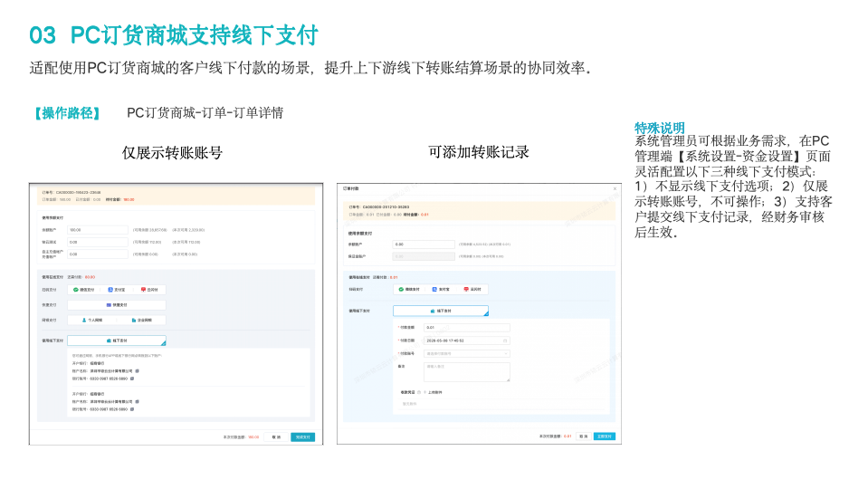Screen dimensions: 868x489
Task: Close the 订单付款 dialog
Action: point(615,189)
